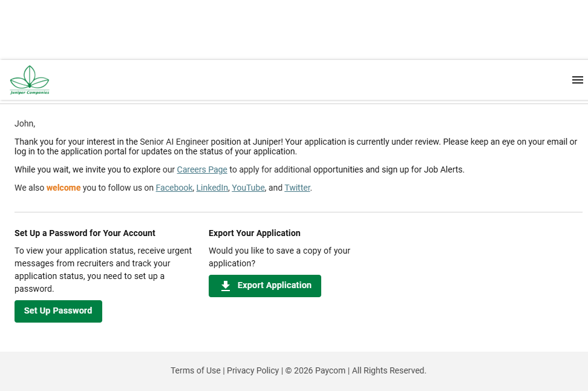Click the "All Rights Reserved." footer text

point(389,370)
